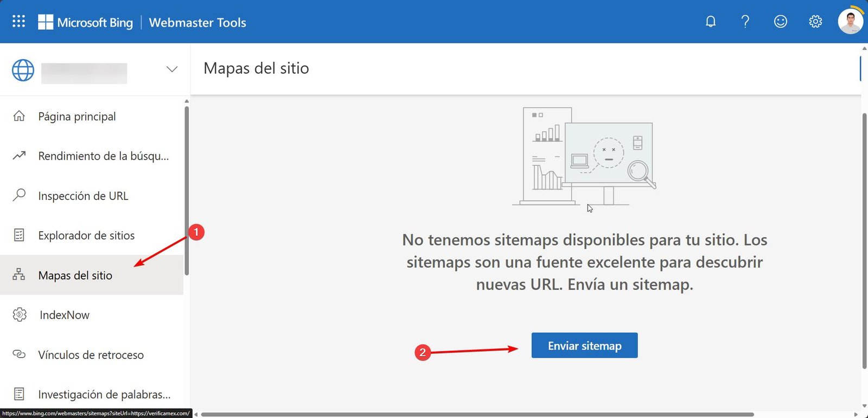
Task: Open the notifications bell
Action: click(711, 22)
